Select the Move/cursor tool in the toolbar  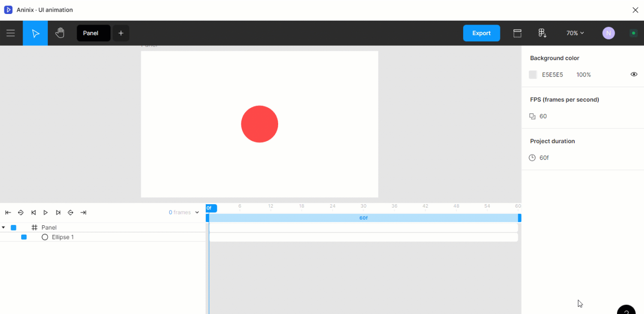(35, 33)
